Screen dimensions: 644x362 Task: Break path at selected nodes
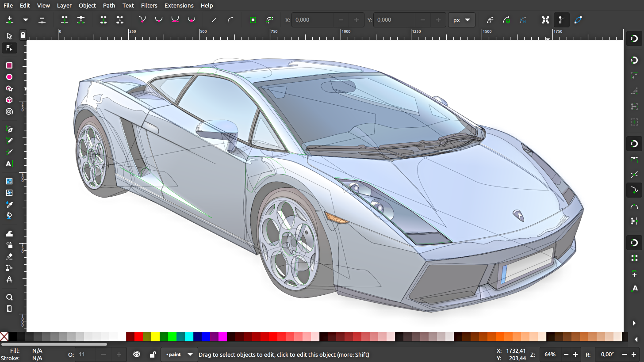coord(80,20)
